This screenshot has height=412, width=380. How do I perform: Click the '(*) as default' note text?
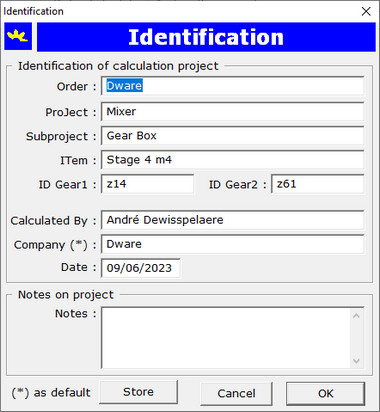pyautogui.click(x=51, y=393)
